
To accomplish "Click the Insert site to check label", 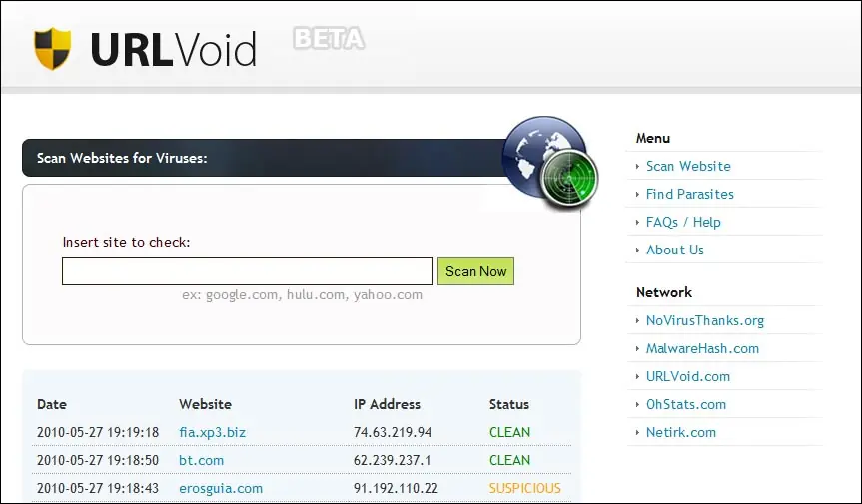I will [127, 243].
